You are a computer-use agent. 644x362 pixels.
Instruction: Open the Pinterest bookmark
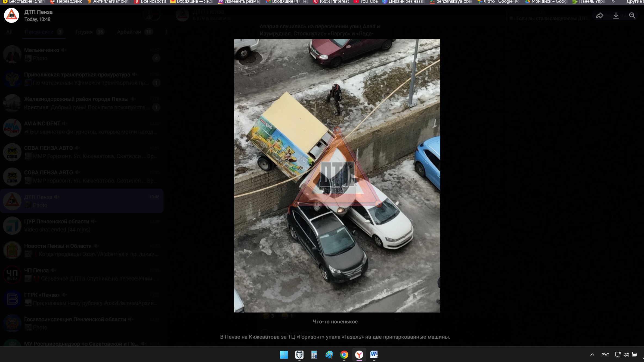click(x=331, y=2)
